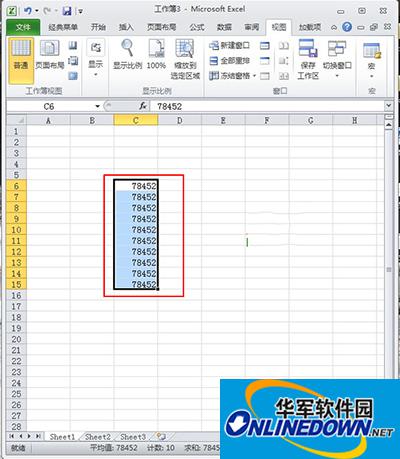Click the Undo arrow in quick access
The width and height of the screenshot is (400, 459).
28,11
